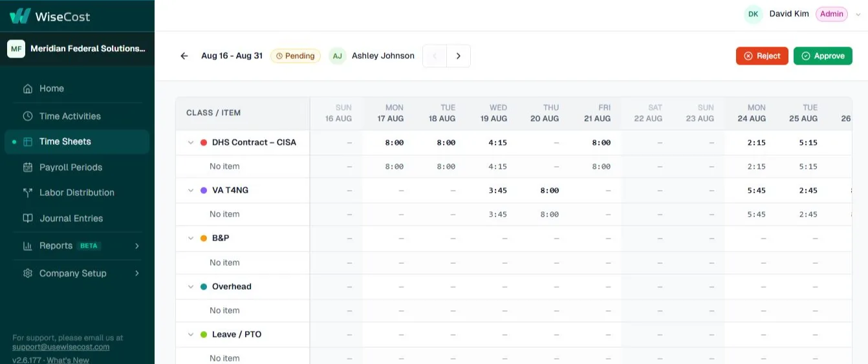Viewport: 868px width, 364px height.
Task: Click the Meridian Federal Solutions company switcher
Action: [x=77, y=48]
